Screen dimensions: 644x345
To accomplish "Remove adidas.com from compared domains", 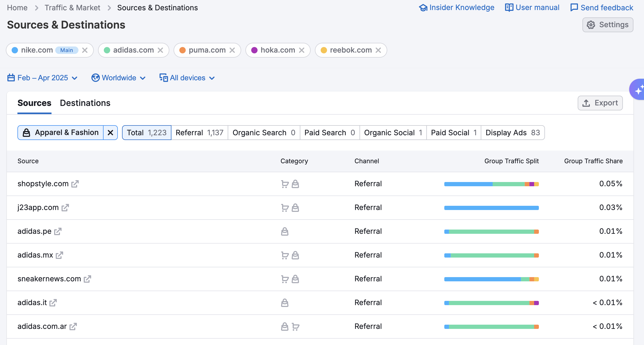I will pos(160,50).
